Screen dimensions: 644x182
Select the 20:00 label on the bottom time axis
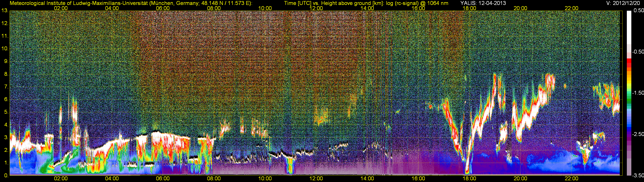(x=521, y=179)
